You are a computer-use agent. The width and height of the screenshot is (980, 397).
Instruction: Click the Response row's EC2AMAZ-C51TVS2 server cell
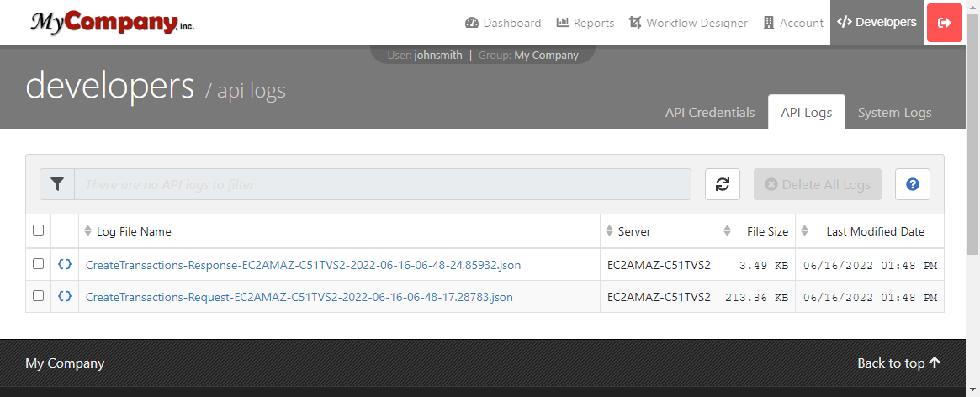click(x=659, y=265)
